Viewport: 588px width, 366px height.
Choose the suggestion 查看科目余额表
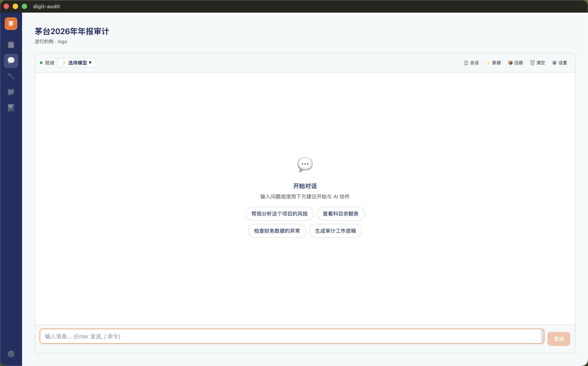tap(341, 214)
